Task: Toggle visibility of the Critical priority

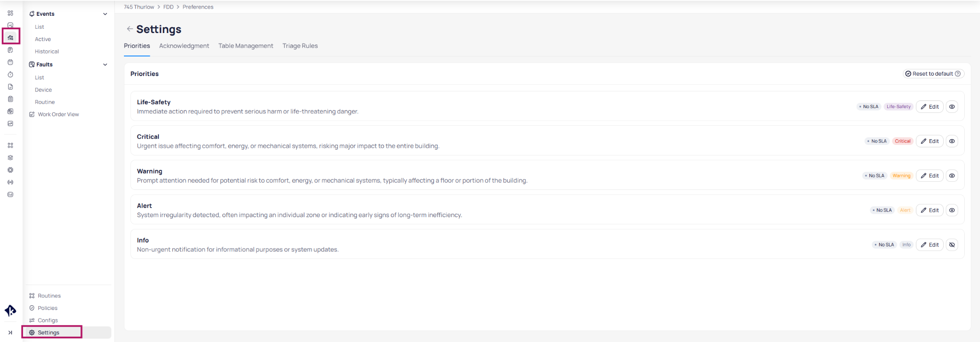Action: click(952, 141)
